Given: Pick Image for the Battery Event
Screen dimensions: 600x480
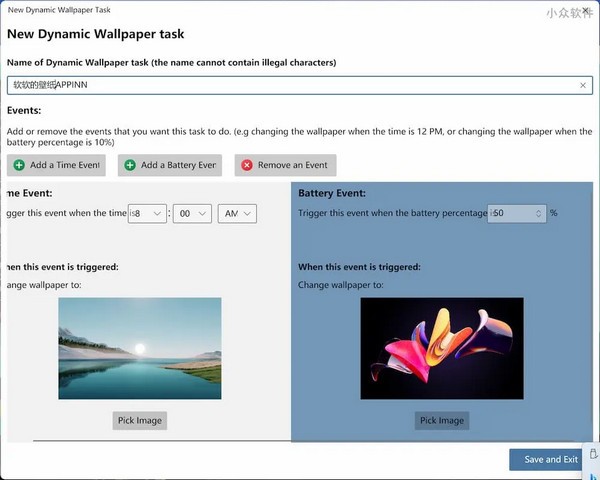Looking at the screenshot, I should [x=442, y=421].
